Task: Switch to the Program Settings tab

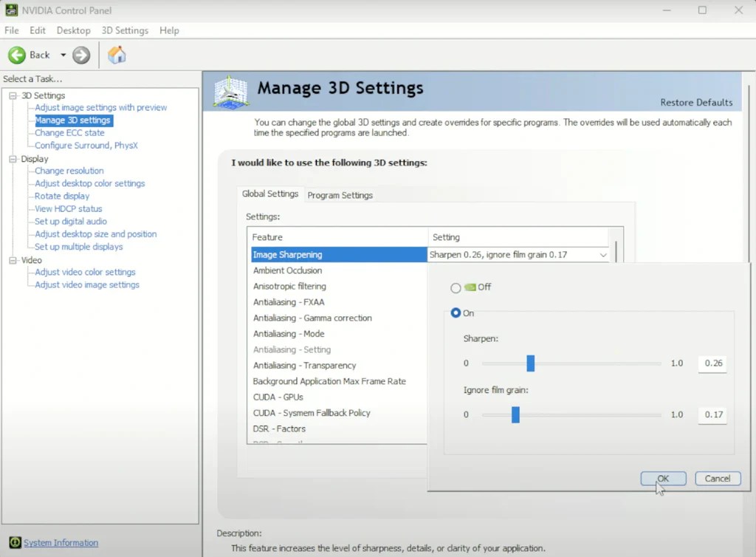Action: tap(340, 194)
